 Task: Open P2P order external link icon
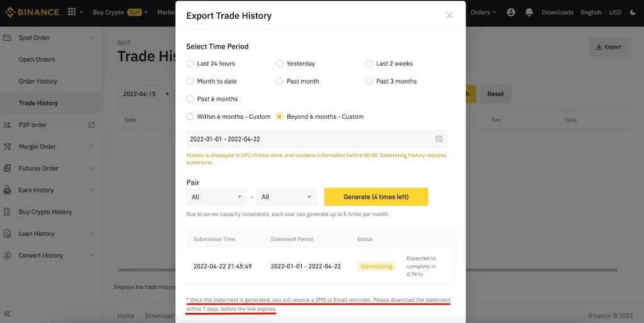(91, 124)
